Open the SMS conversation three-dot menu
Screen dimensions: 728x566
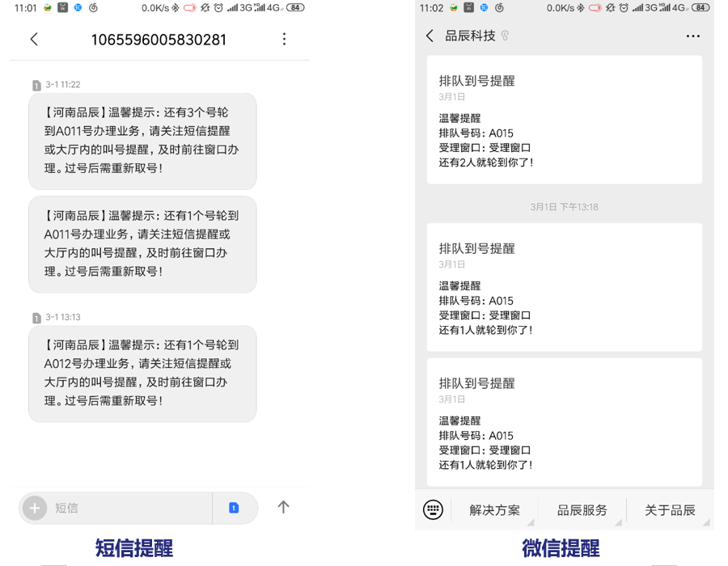284,39
